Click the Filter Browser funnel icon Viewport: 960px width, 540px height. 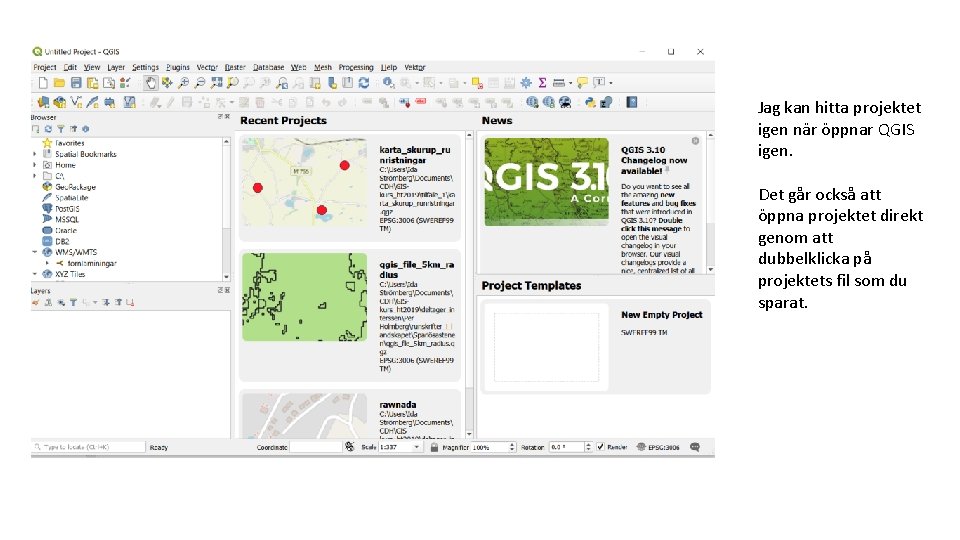click(61, 129)
